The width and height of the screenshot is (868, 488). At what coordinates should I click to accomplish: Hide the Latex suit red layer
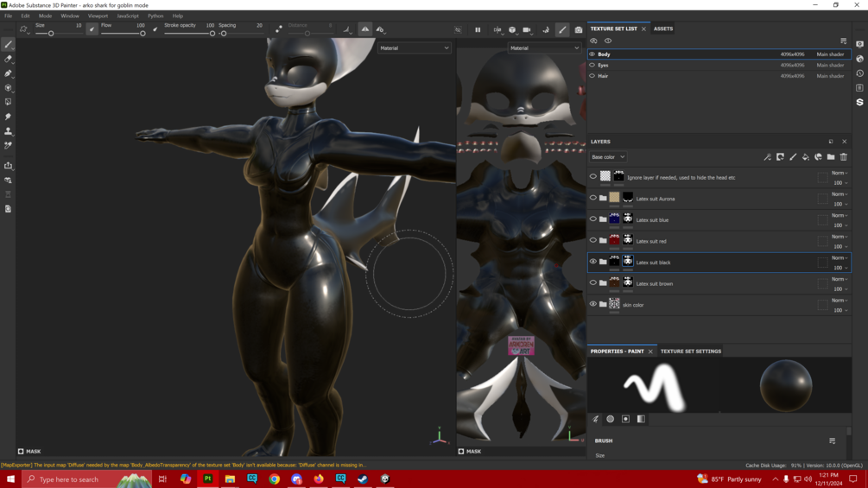[592, 241]
